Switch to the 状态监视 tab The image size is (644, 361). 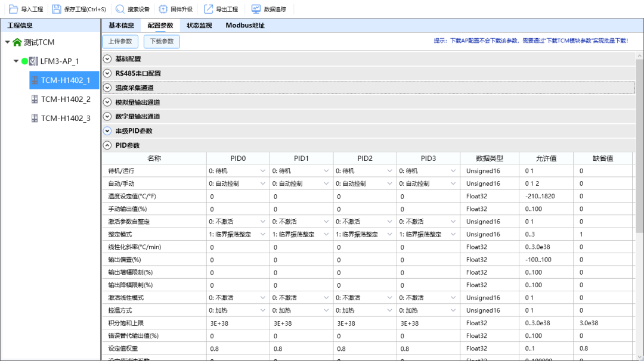point(199,26)
